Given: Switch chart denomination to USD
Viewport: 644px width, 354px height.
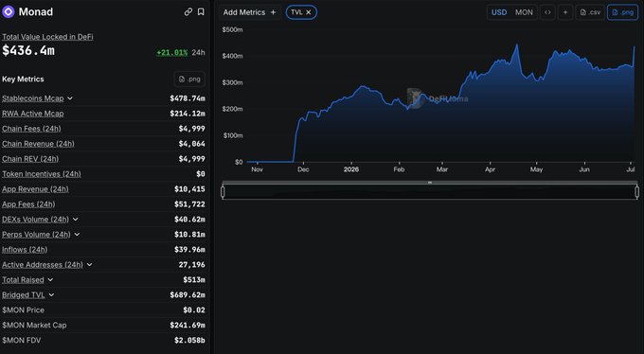Looking at the screenshot, I should (499, 12).
